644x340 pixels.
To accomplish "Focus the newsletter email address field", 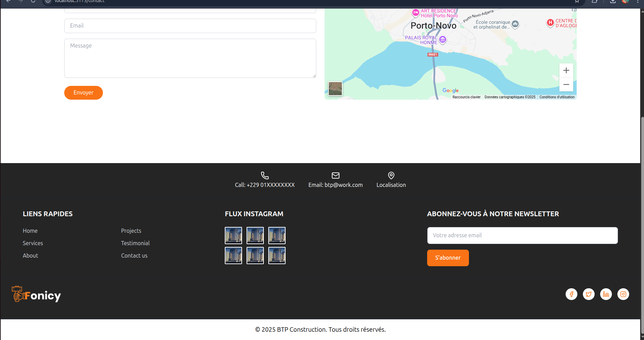I will click(x=522, y=236).
